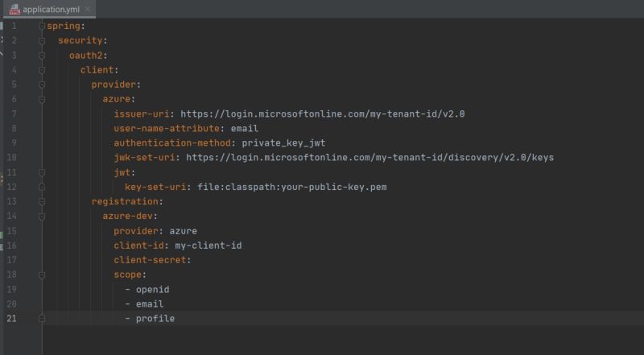Click the email value of user-name-attribute
The width and height of the screenshot is (644, 355).
[245, 128]
